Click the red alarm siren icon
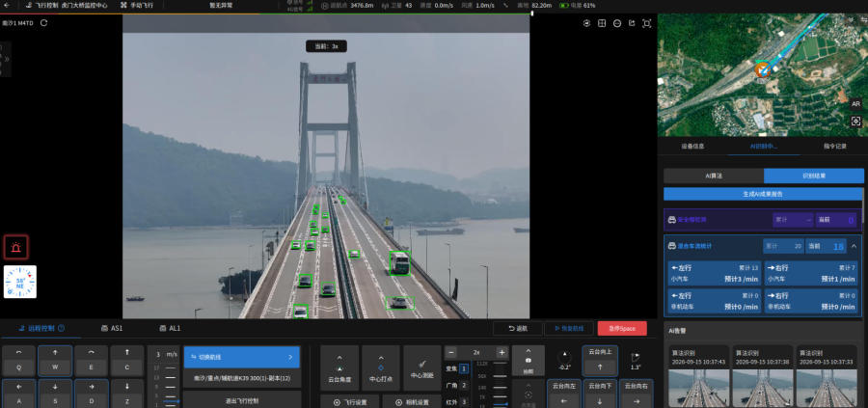The width and height of the screenshot is (868, 408). pos(16,247)
